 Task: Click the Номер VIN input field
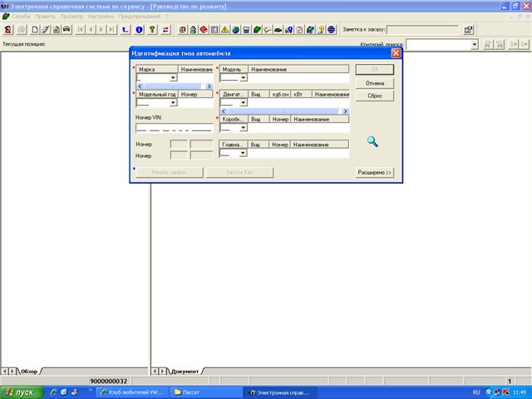[175, 128]
